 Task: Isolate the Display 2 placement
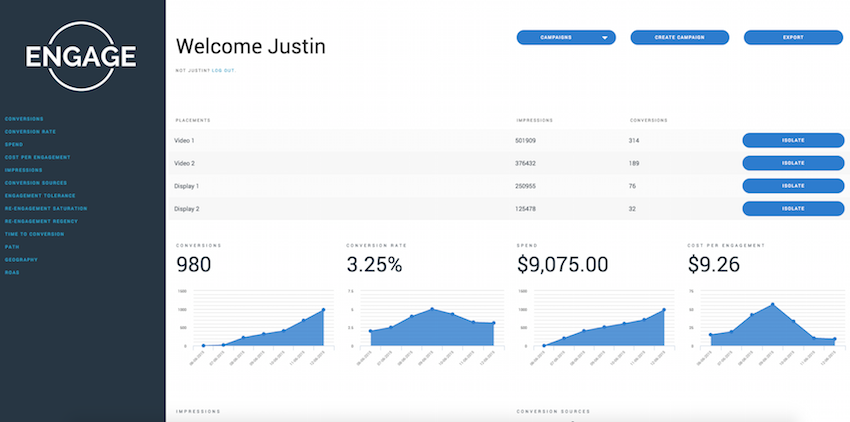(792, 209)
